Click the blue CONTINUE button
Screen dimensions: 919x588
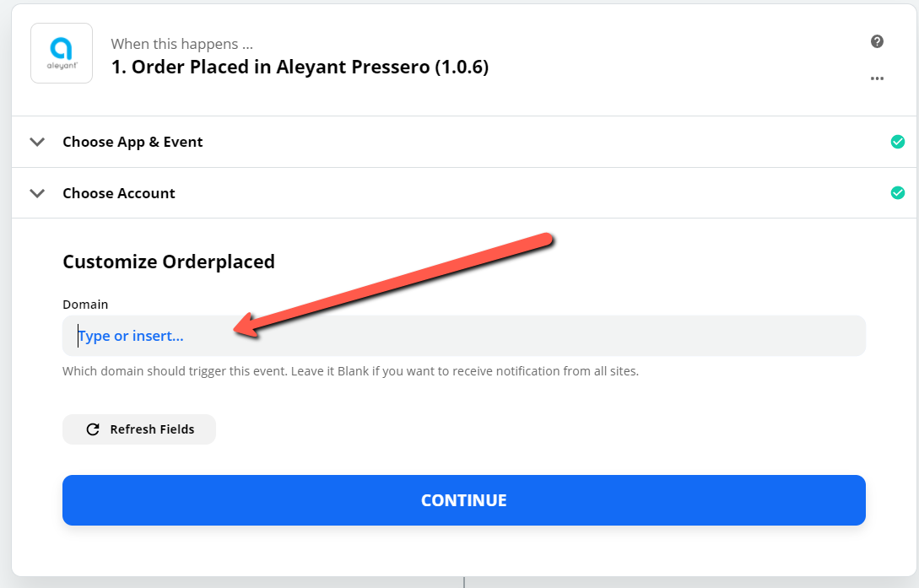463,500
